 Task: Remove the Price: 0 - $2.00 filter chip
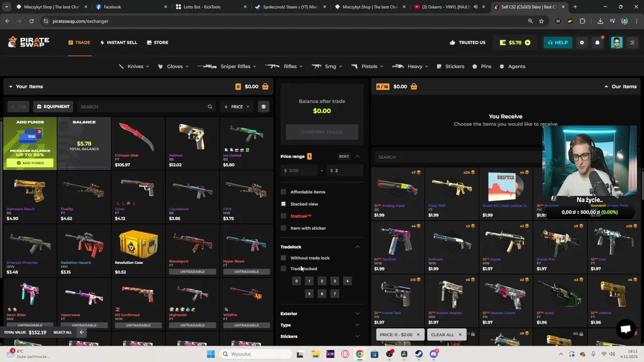click(418, 334)
